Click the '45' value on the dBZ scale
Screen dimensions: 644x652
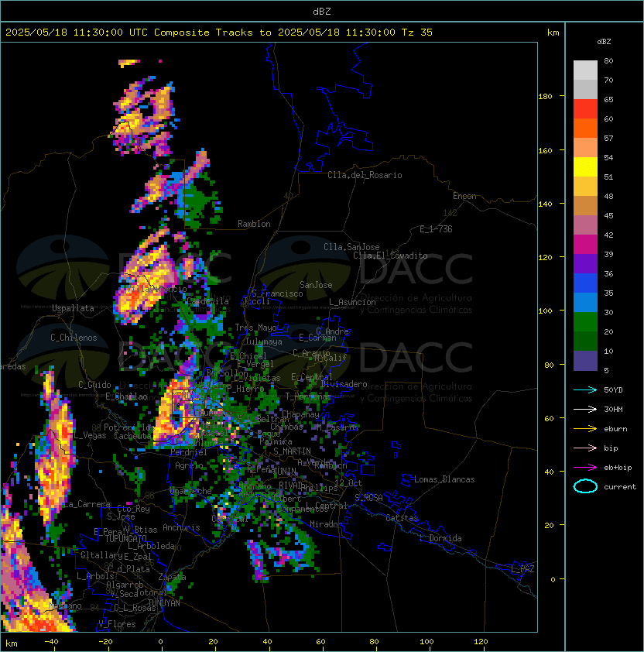point(608,215)
